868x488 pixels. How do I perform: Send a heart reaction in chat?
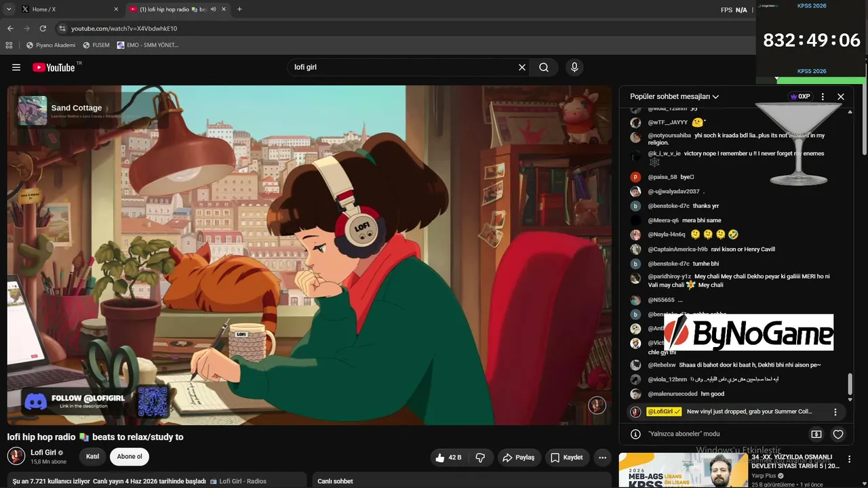click(x=838, y=434)
